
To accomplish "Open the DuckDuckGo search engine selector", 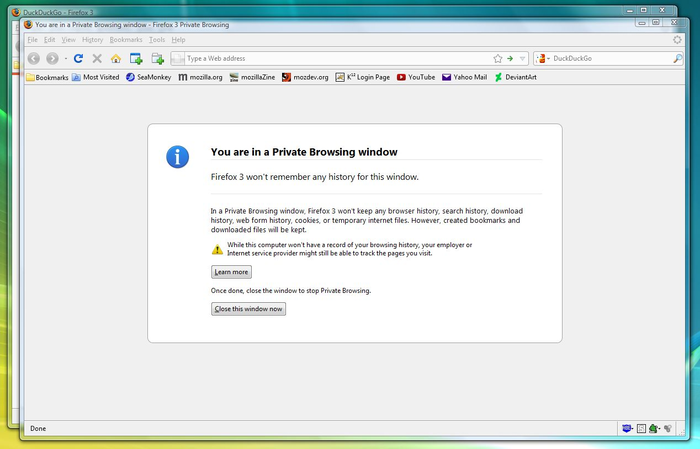I will [542, 58].
